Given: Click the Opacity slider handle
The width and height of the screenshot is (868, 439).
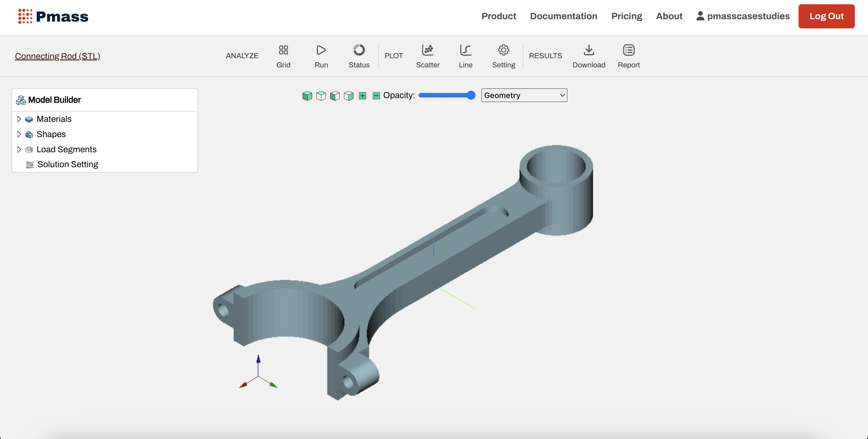Looking at the screenshot, I should pos(471,95).
